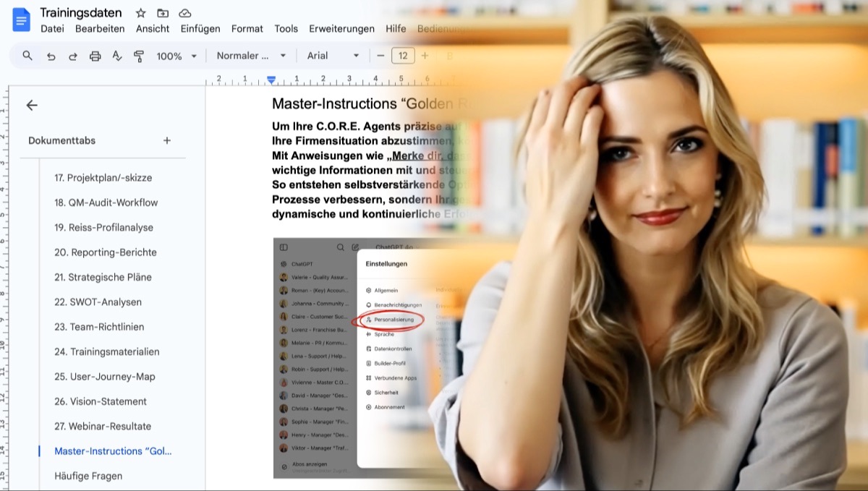
Task: Open the Tools menu
Action: (286, 29)
